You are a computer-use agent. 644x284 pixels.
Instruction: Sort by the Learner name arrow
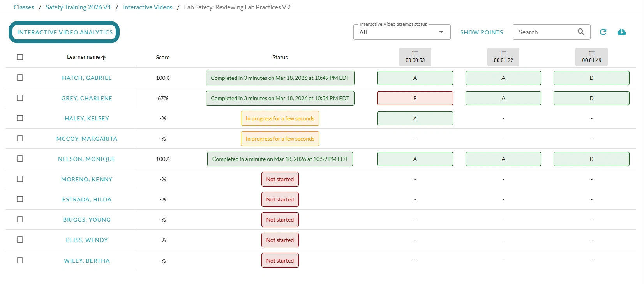[x=103, y=57]
